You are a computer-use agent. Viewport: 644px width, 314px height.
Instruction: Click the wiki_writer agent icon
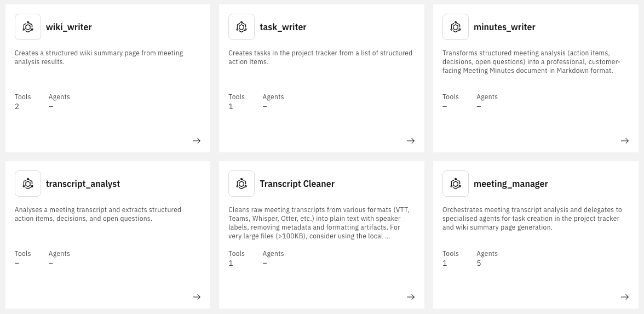tap(28, 27)
